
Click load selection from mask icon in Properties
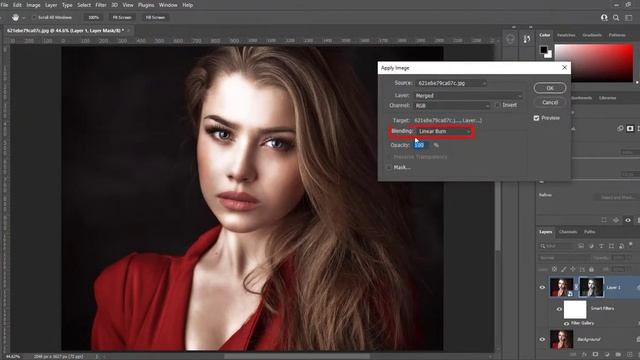(604, 220)
